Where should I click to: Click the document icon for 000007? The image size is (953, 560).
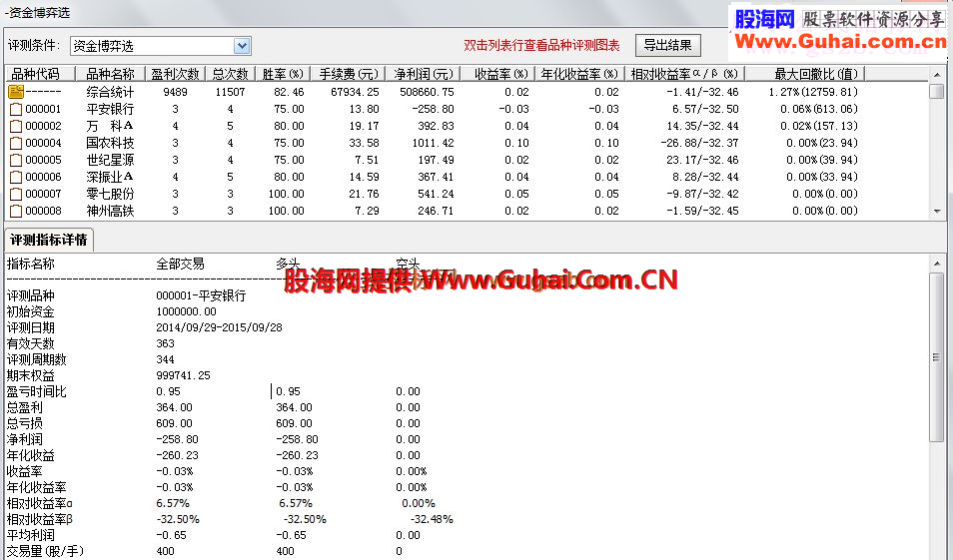(x=16, y=195)
